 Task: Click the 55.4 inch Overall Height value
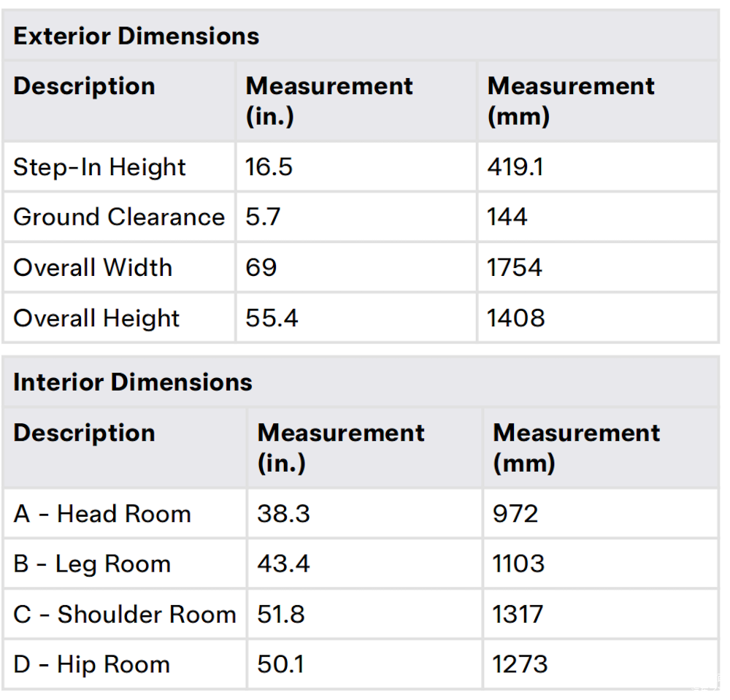coord(272,318)
